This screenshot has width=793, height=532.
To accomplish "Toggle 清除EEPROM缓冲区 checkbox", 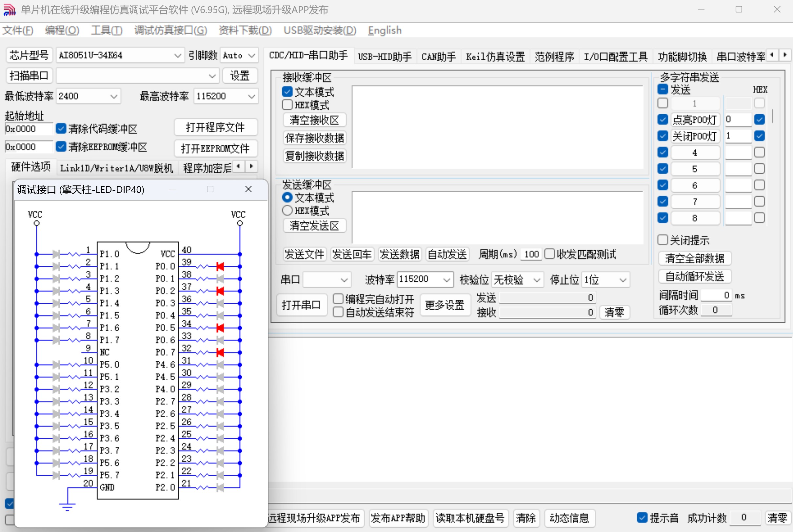I will point(61,146).
